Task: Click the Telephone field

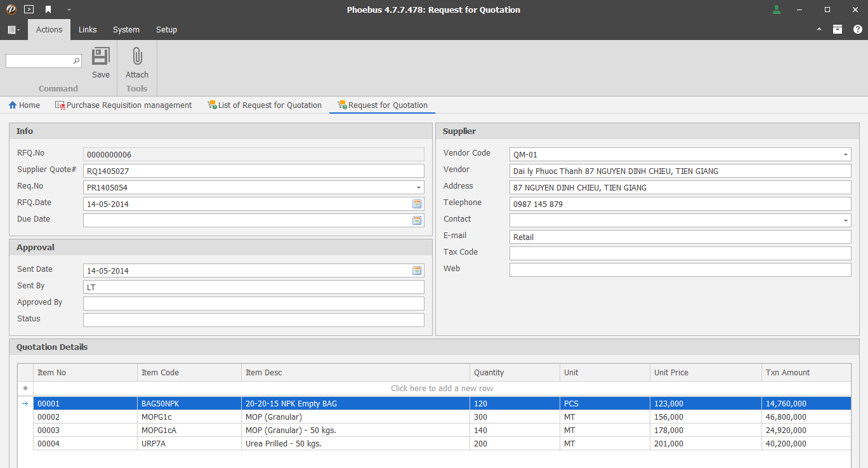Action: 680,204
